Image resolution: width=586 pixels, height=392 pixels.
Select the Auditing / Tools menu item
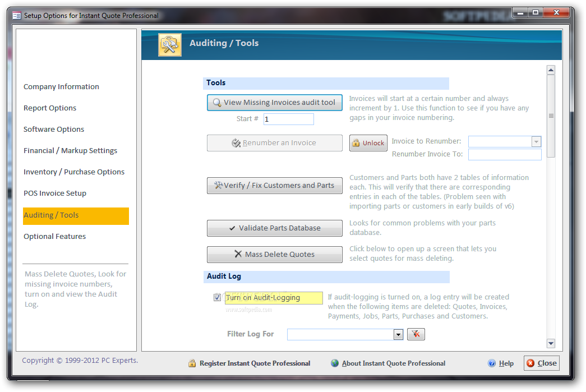pyautogui.click(x=76, y=215)
